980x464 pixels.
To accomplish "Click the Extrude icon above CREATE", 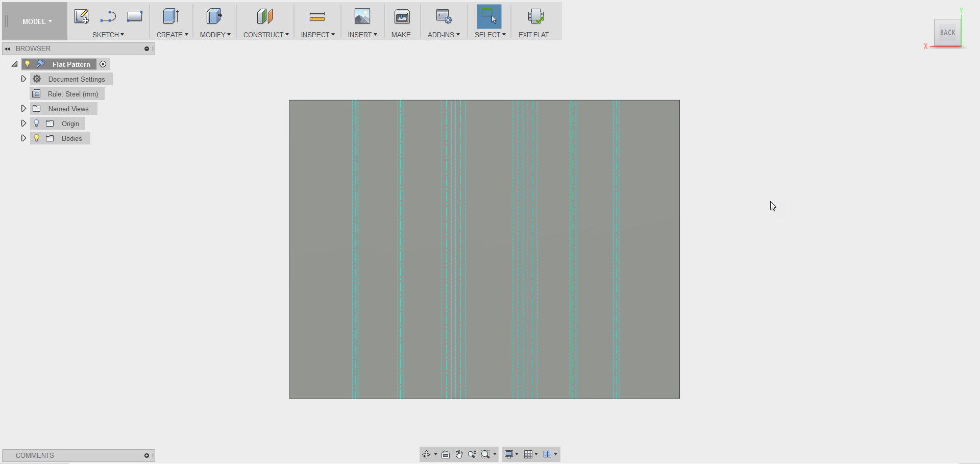I will (171, 16).
